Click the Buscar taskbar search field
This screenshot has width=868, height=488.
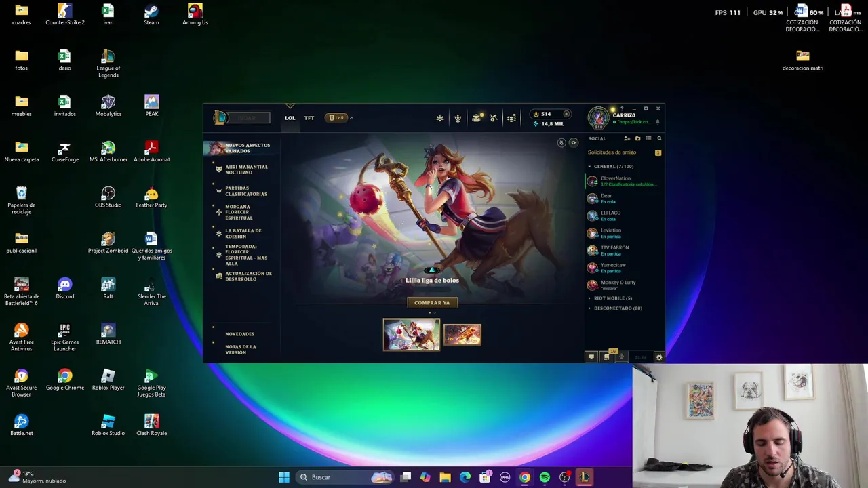pos(344,477)
